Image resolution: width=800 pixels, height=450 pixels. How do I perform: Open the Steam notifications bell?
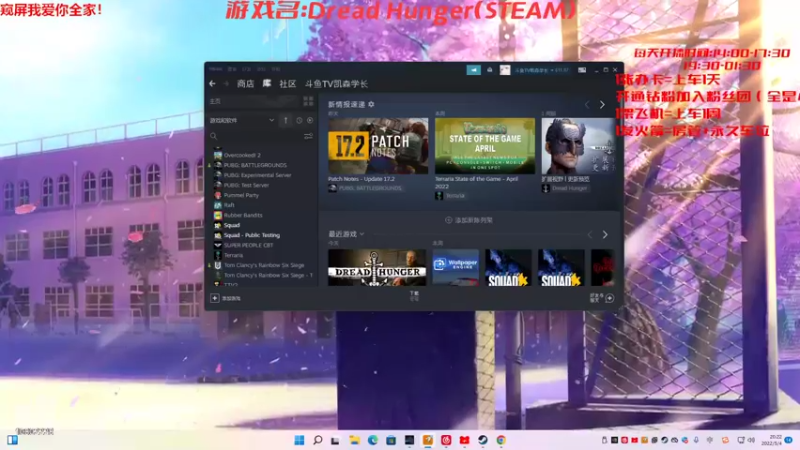point(490,70)
